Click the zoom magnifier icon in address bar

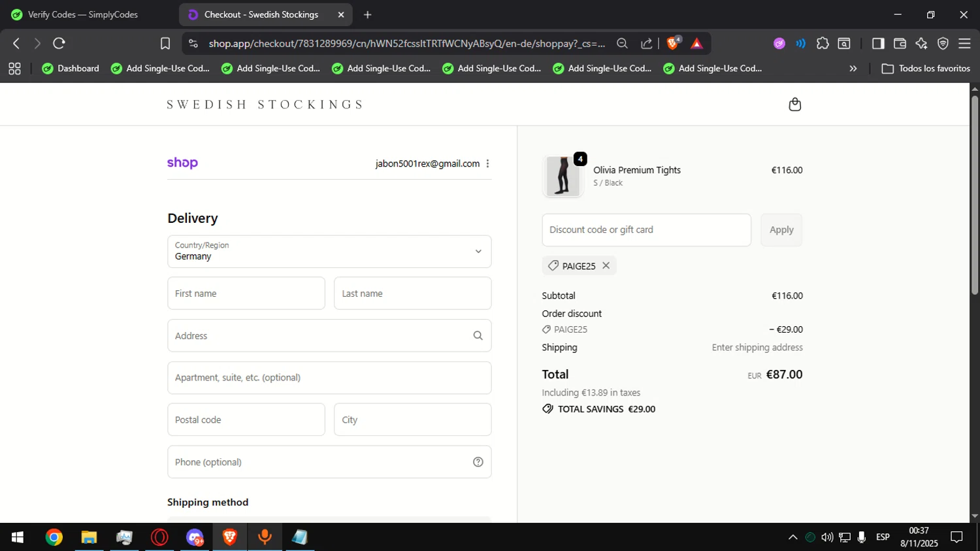click(x=622, y=43)
